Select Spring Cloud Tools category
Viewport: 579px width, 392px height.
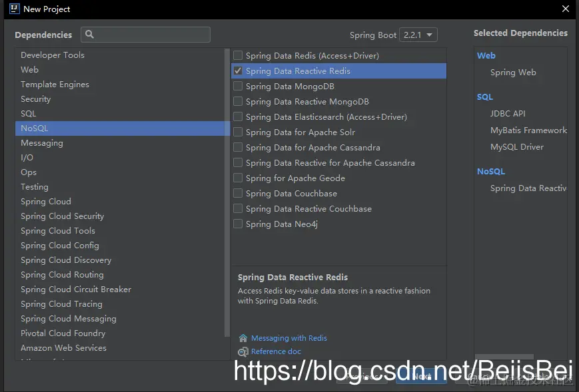120,230
